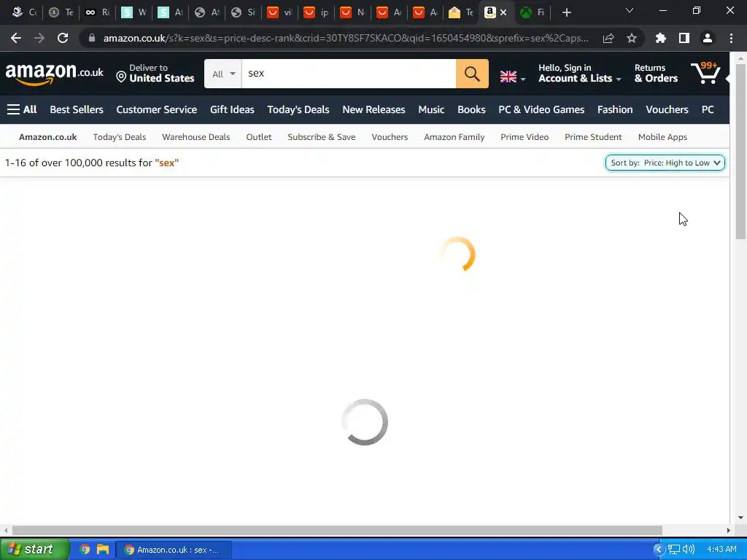This screenshot has width=747, height=560.
Task: Go to the Books section
Action: point(472,109)
